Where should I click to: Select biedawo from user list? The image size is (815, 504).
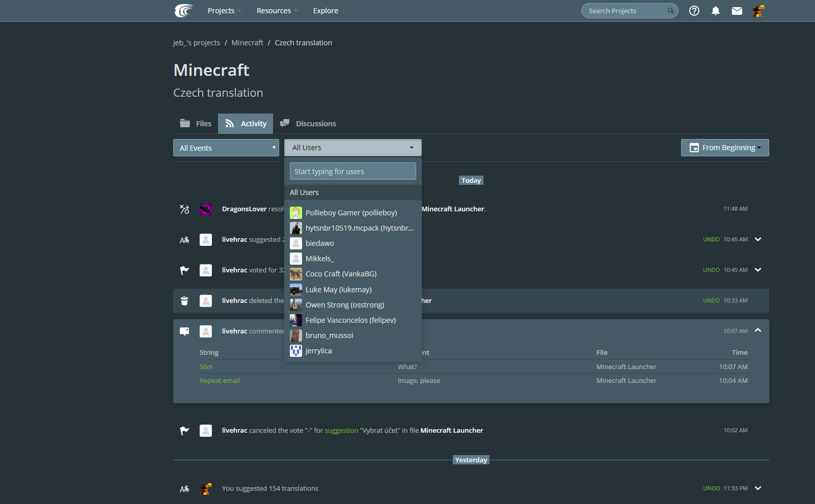pos(353,243)
